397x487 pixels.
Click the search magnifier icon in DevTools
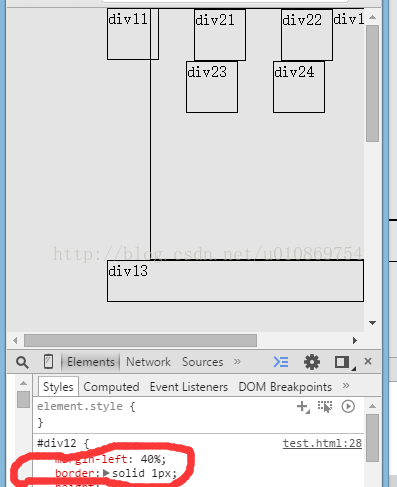[x=22, y=362]
